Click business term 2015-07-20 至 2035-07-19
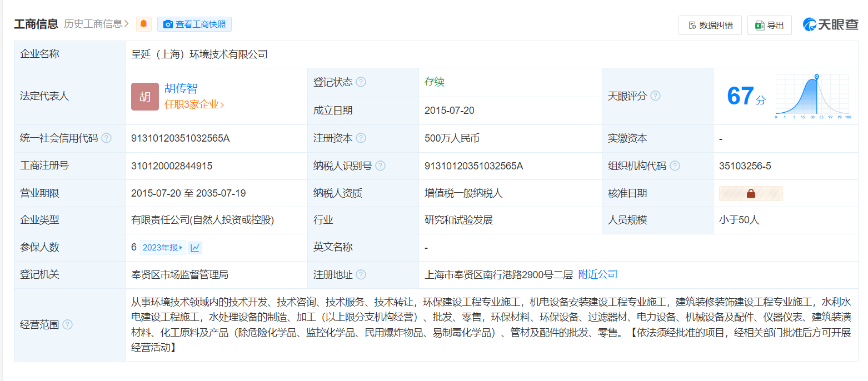The image size is (868, 381). 188,193
